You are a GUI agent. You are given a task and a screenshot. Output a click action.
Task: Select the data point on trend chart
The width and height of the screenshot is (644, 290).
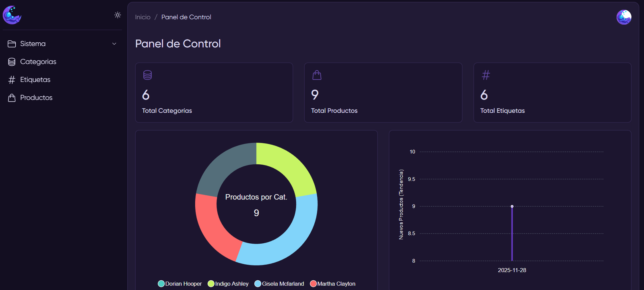[x=512, y=206]
